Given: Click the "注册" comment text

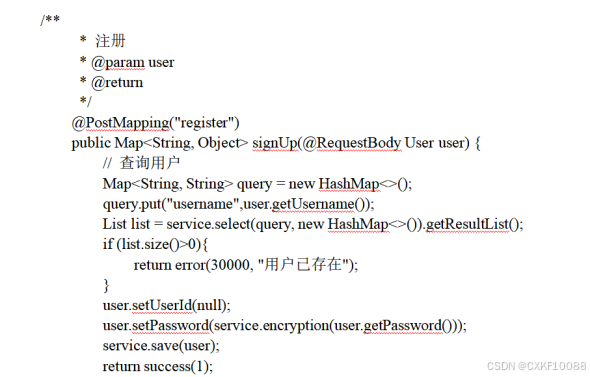Looking at the screenshot, I should (110, 41).
